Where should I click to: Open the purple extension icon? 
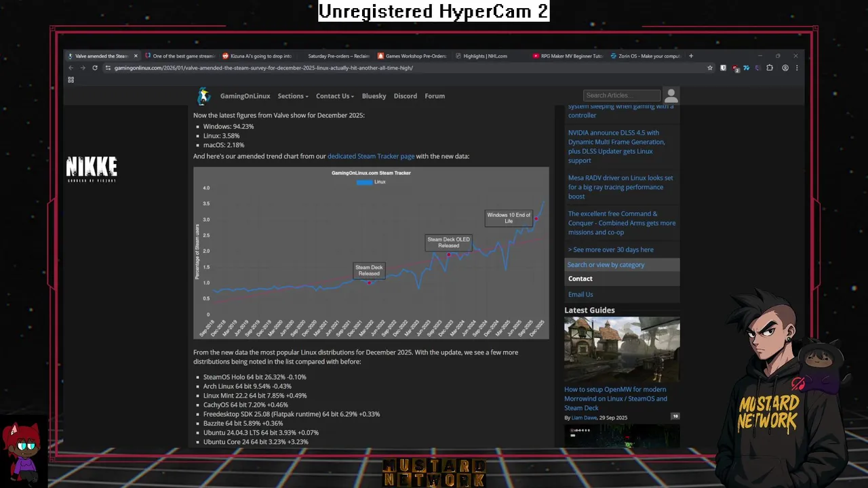pos(757,68)
